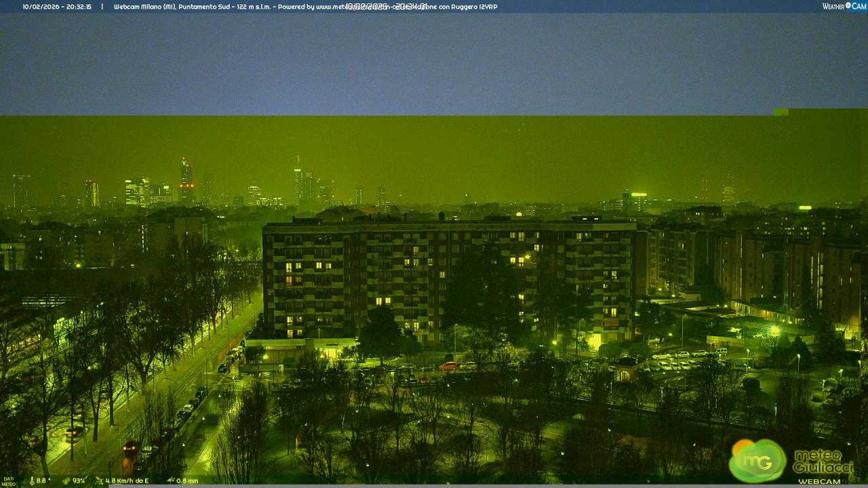Click the gray bar along bottom edge
868x488 pixels.
click(x=475, y=486)
